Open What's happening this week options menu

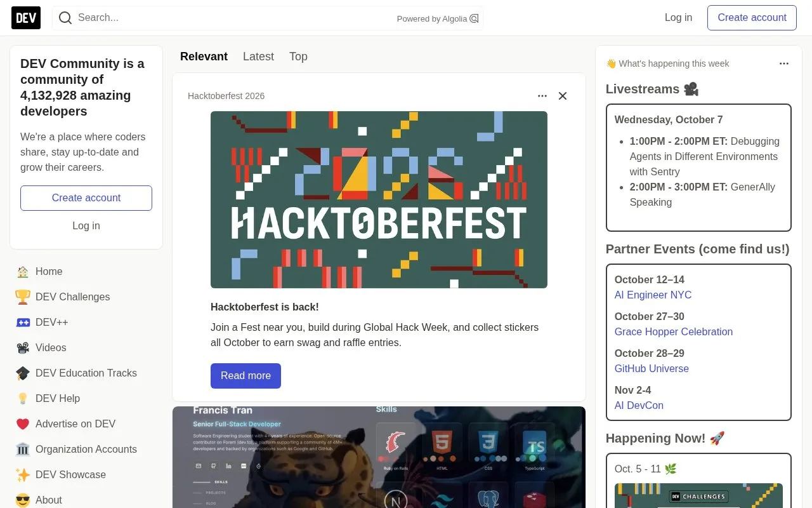[784, 63]
